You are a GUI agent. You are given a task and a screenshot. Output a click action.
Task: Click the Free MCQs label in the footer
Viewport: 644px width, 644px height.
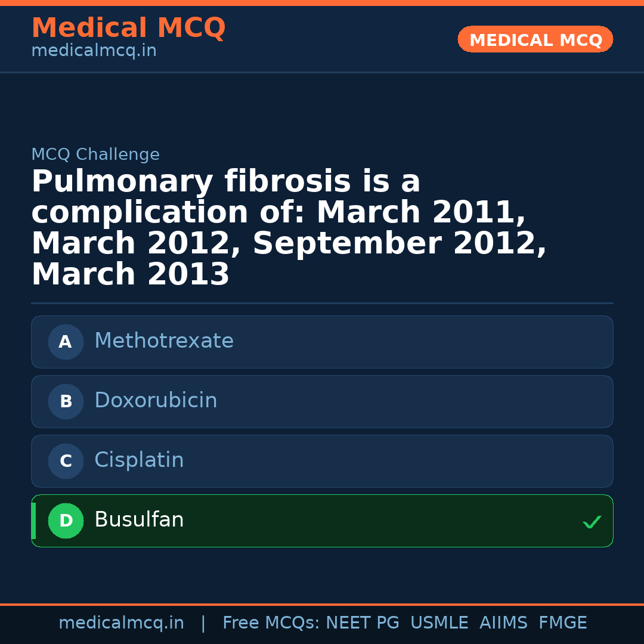tap(271, 623)
